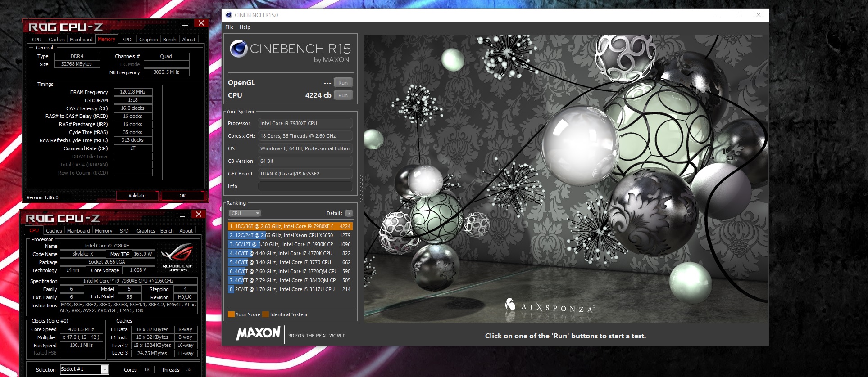Image resolution: width=868 pixels, height=377 pixels.
Task: Open SPD tab in lower CPU-Z window
Action: 124,231
